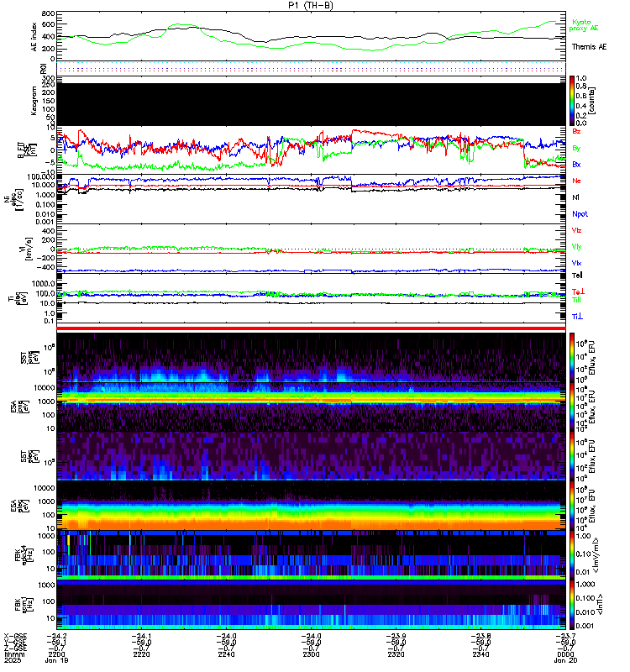Click the blue Vix velocity legend label

pyautogui.click(x=576, y=263)
